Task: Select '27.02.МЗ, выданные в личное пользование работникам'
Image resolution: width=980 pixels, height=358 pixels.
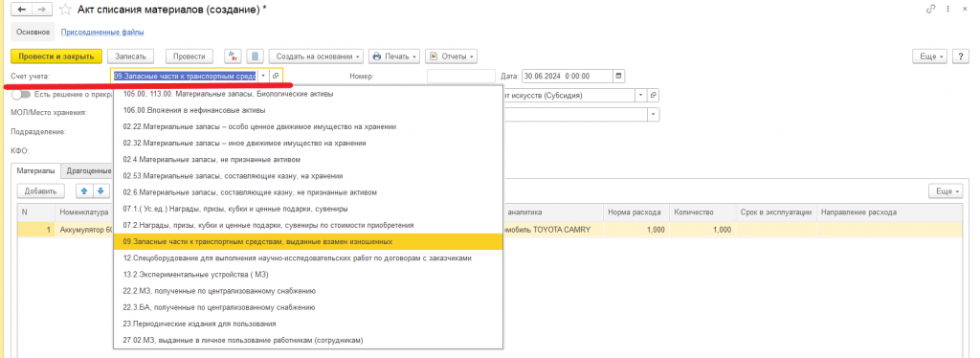Action: coord(308,340)
